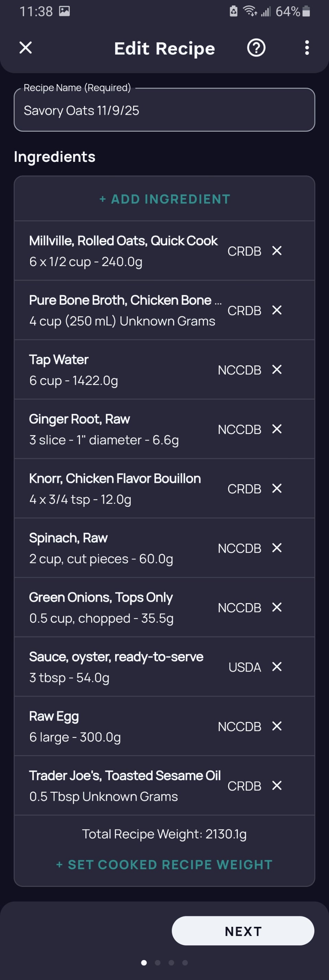
Task: Click Set Cooked Recipe Weight
Action: (x=165, y=865)
